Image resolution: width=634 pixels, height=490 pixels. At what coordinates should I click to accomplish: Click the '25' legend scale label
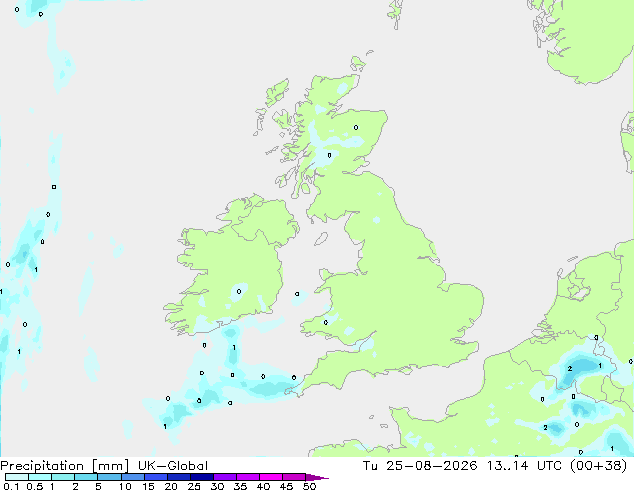[194, 486]
